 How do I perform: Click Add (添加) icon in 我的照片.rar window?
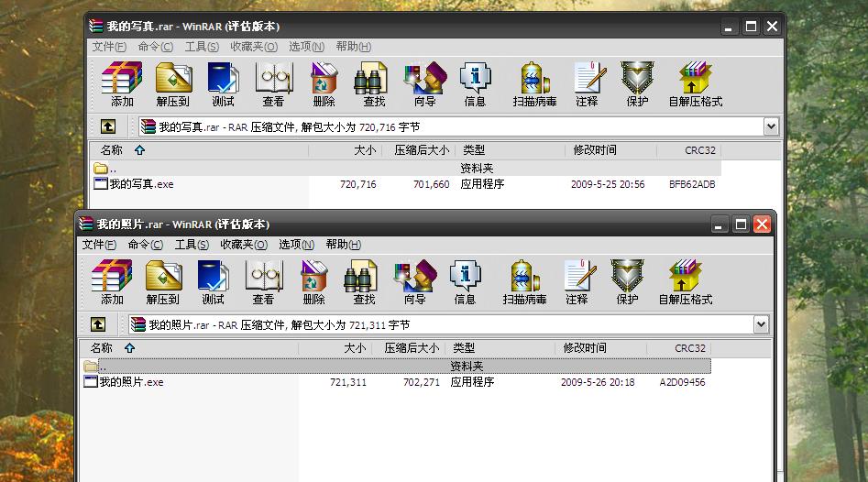coord(112,282)
